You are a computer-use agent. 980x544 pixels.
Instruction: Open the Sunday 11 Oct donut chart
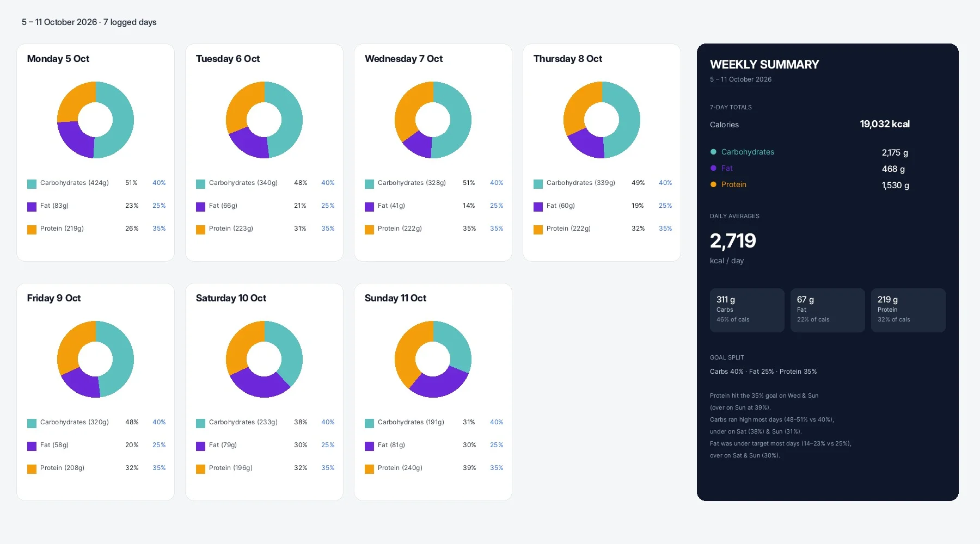coord(433,359)
